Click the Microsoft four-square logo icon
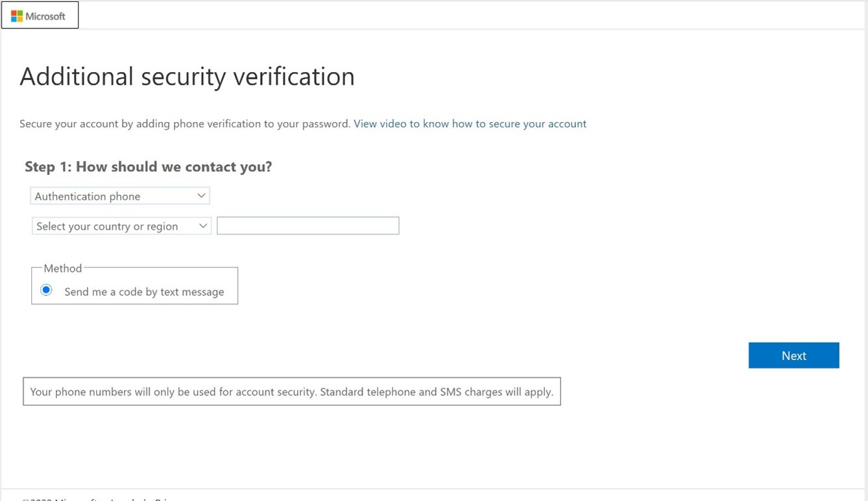 click(x=17, y=16)
